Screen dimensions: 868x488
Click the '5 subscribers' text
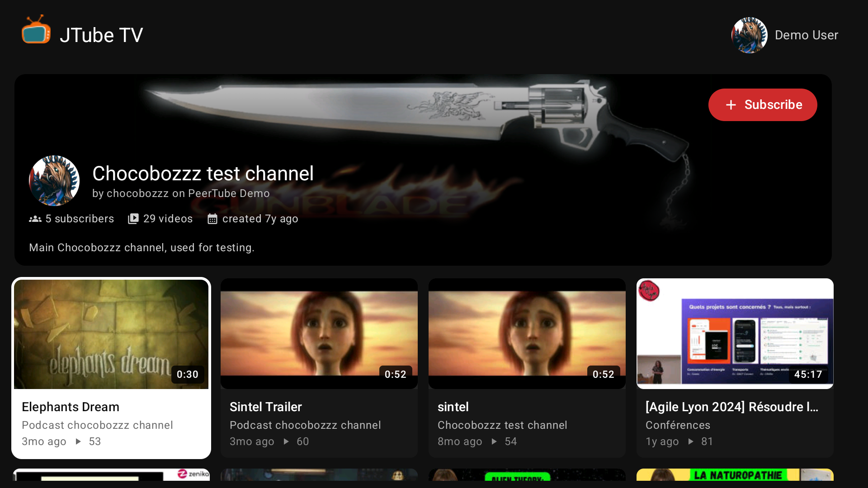[x=80, y=219]
